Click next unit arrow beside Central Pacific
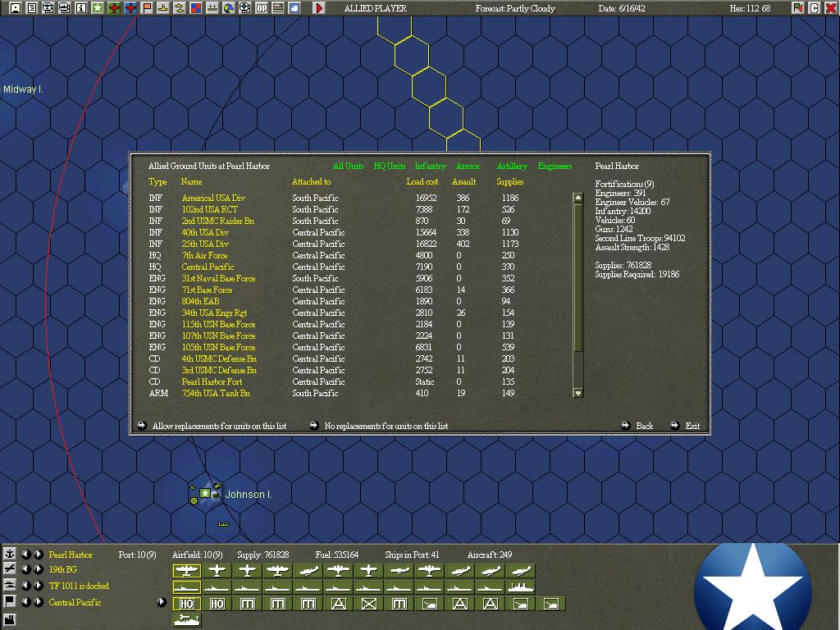This screenshot has width=840, height=630. point(38,601)
